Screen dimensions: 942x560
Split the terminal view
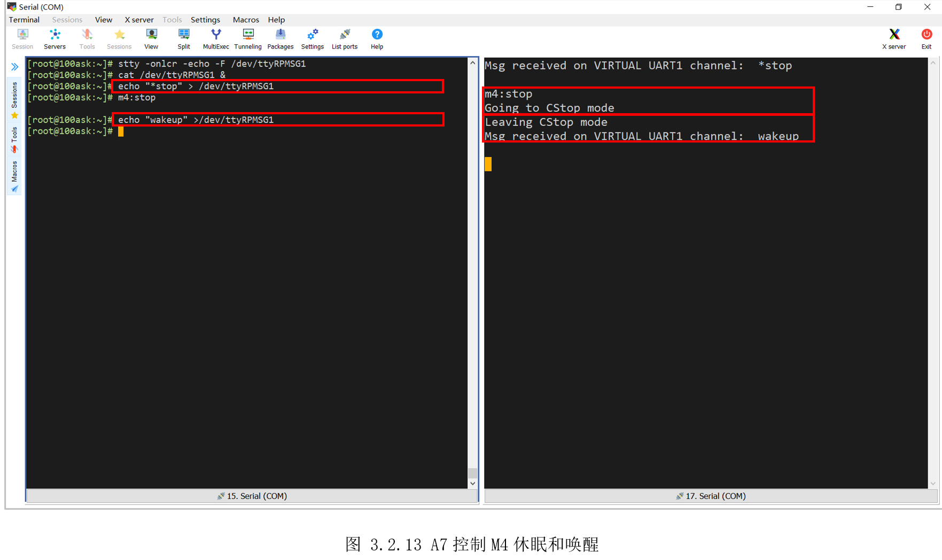(184, 37)
